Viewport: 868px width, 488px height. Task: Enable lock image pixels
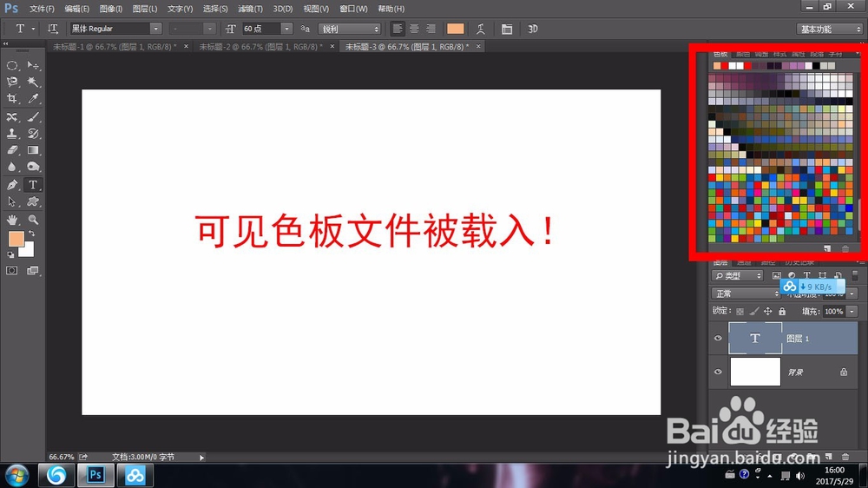(x=754, y=312)
